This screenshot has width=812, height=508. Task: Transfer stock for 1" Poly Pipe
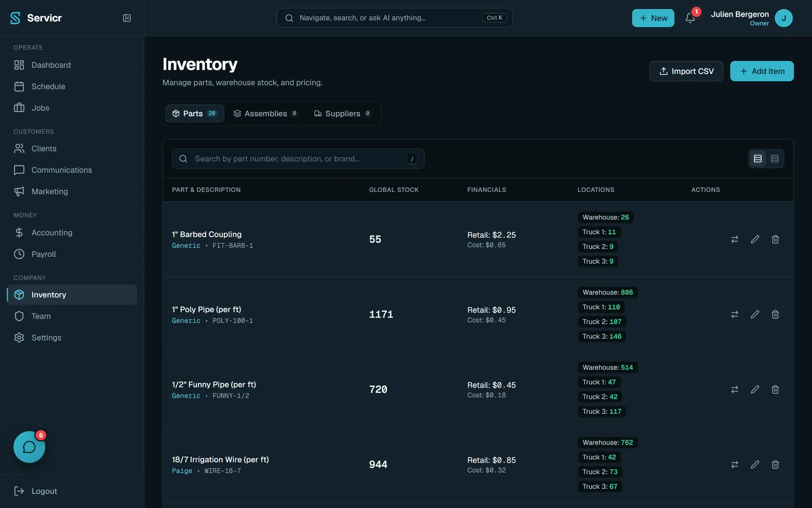click(734, 314)
